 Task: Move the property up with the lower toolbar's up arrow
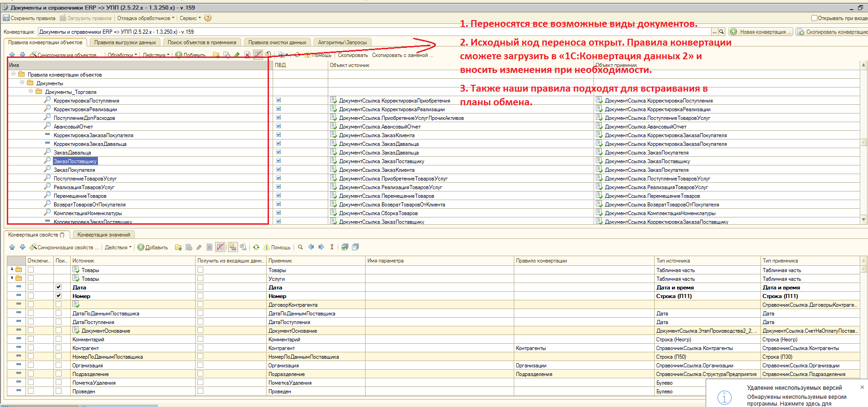12,247
